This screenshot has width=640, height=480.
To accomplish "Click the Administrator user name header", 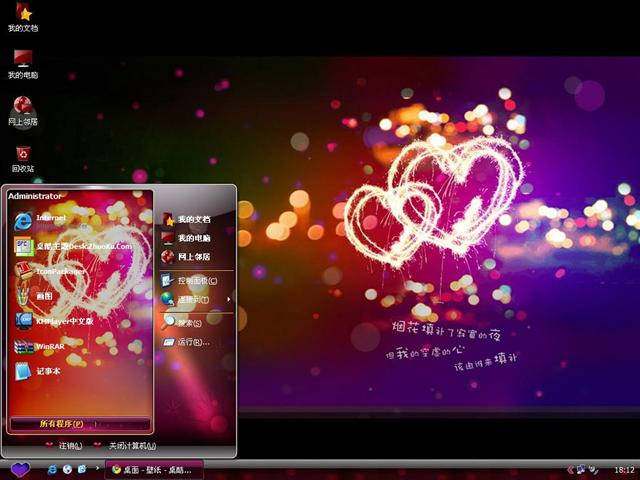I will pyautogui.click(x=35, y=196).
